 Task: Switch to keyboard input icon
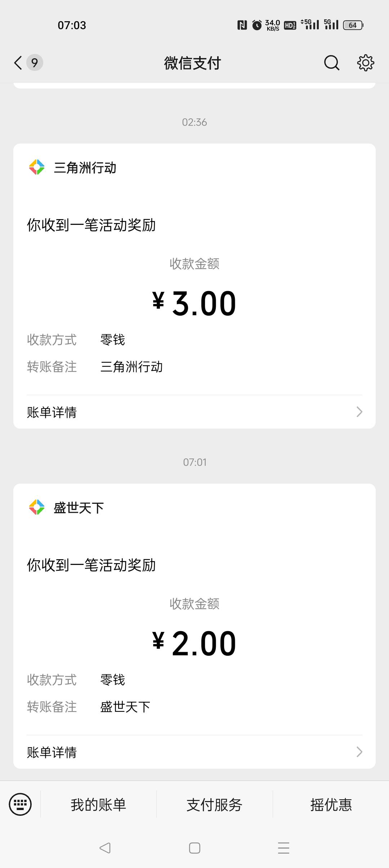pos(20,804)
